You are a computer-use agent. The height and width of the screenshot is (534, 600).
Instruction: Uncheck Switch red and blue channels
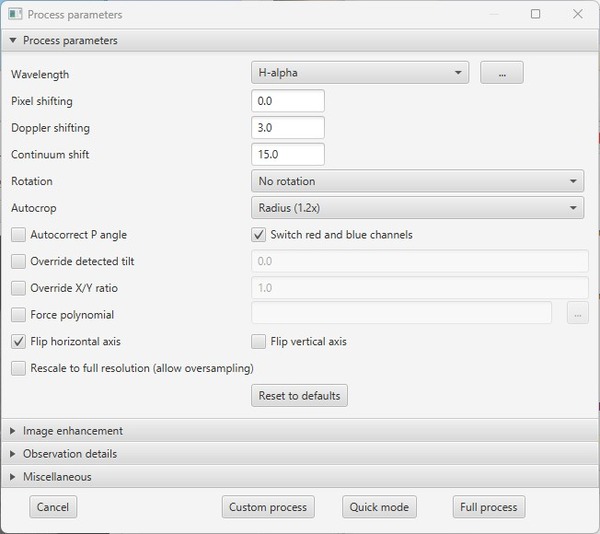point(259,234)
